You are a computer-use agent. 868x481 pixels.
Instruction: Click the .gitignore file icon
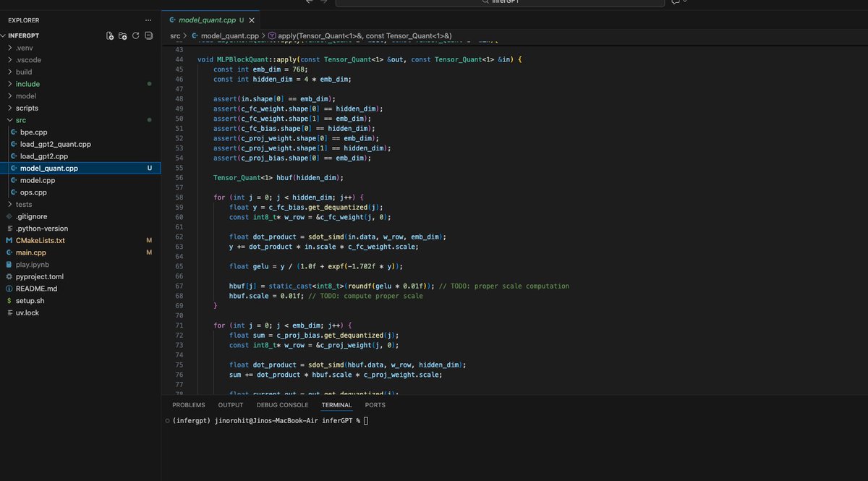9,216
